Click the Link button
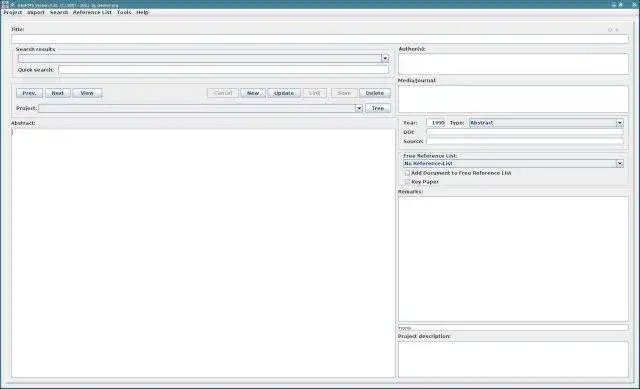This screenshot has height=389, width=640. pos(315,93)
